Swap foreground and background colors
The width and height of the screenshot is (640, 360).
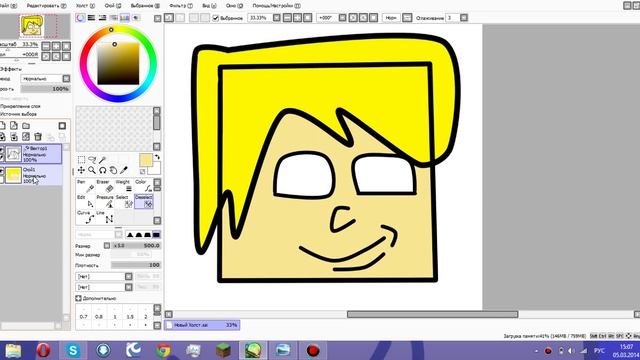coord(157,157)
